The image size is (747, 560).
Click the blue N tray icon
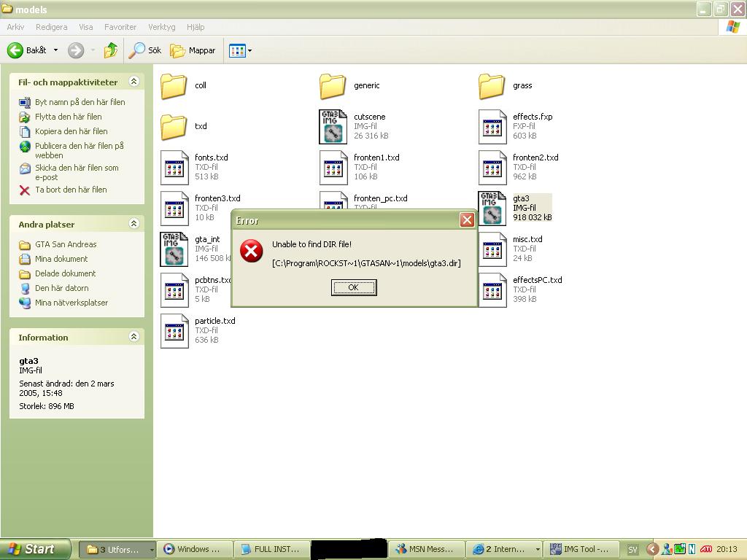click(692, 549)
